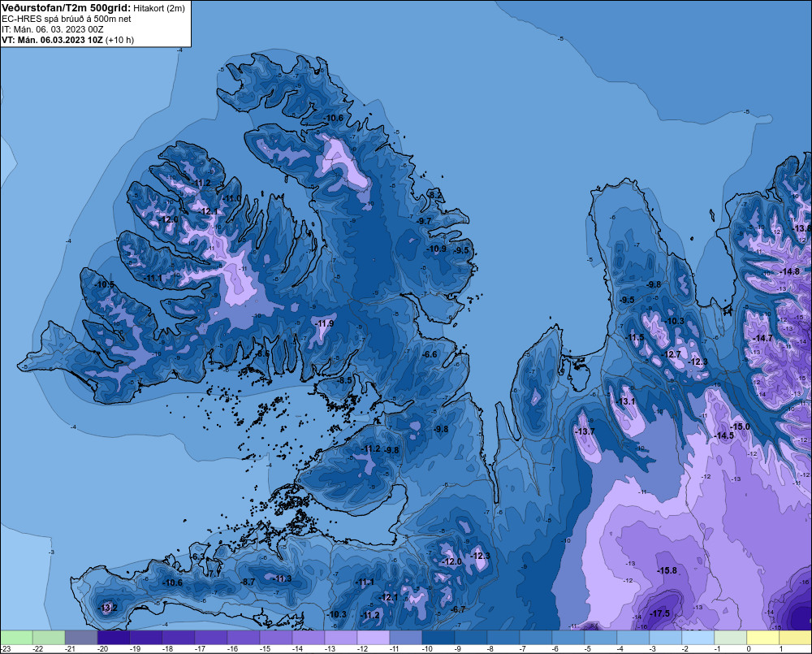This screenshot has width=812, height=654.
Task: Click the -15.0 temperature value on the map
Action: [x=740, y=427]
